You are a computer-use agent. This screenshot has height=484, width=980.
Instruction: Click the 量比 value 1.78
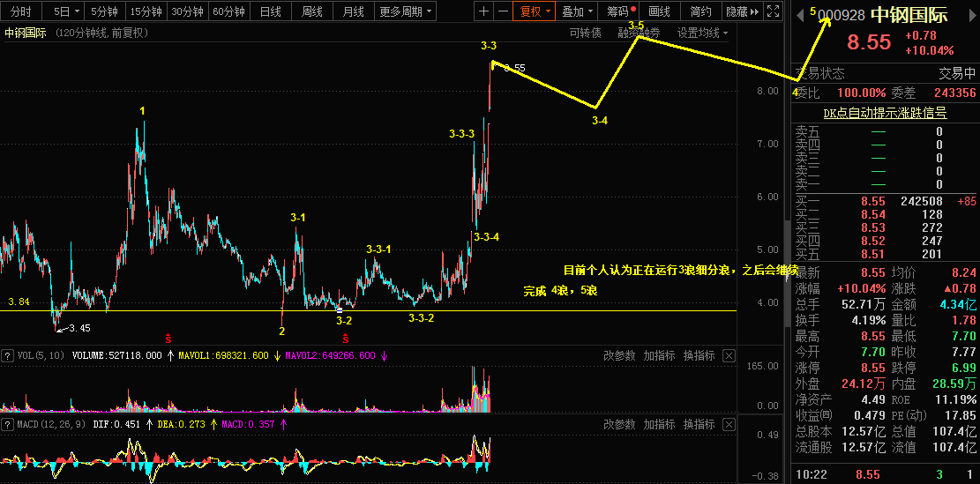pyautogui.click(x=962, y=321)
